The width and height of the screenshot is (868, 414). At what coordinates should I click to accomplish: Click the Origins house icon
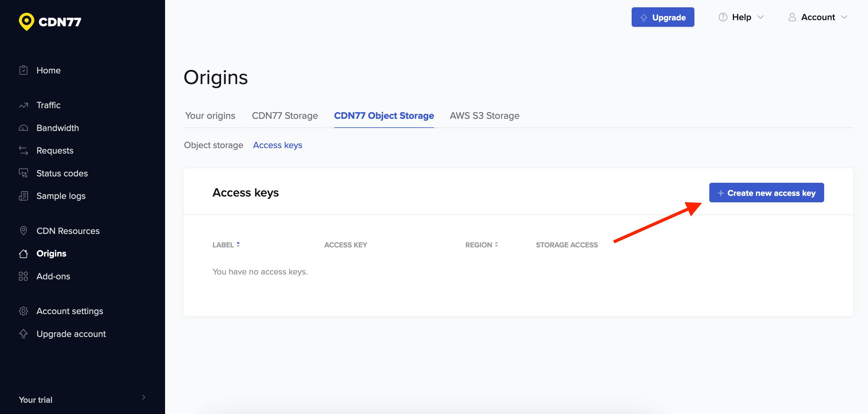(23, 253)
